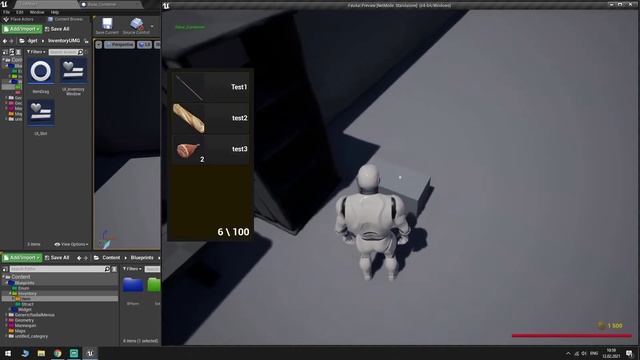Screen dimensions: 640x360
Task: Click Test1 inventory item row
Action: [210, 87]
